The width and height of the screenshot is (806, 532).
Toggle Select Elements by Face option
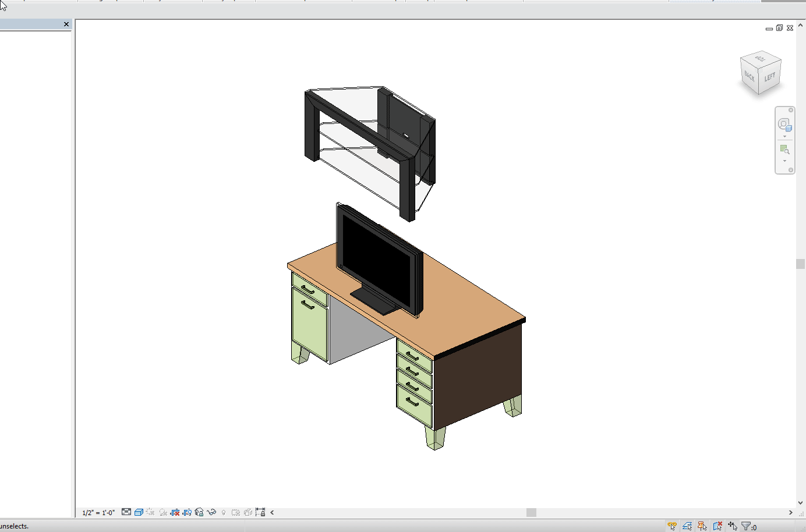tap(717, 526)
